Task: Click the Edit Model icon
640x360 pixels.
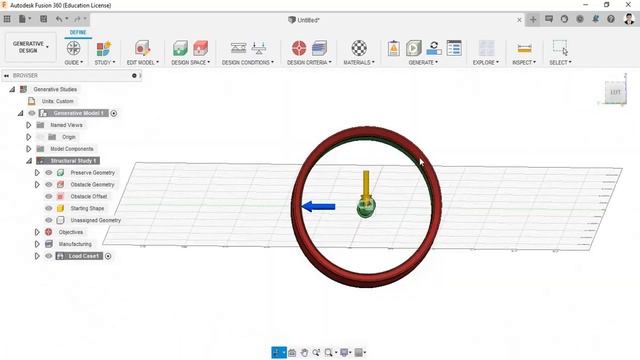Action: click(x=142, y=48)
